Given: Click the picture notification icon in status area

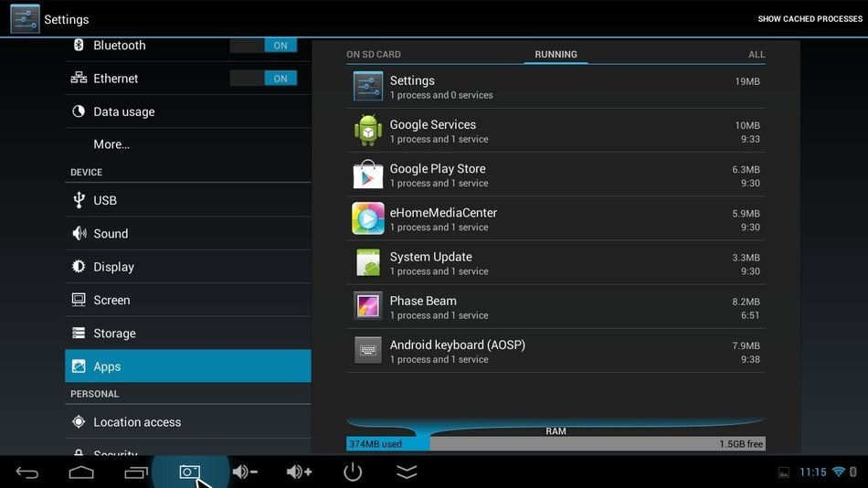Looking at the screenshot, I should (x=784, y=472).
